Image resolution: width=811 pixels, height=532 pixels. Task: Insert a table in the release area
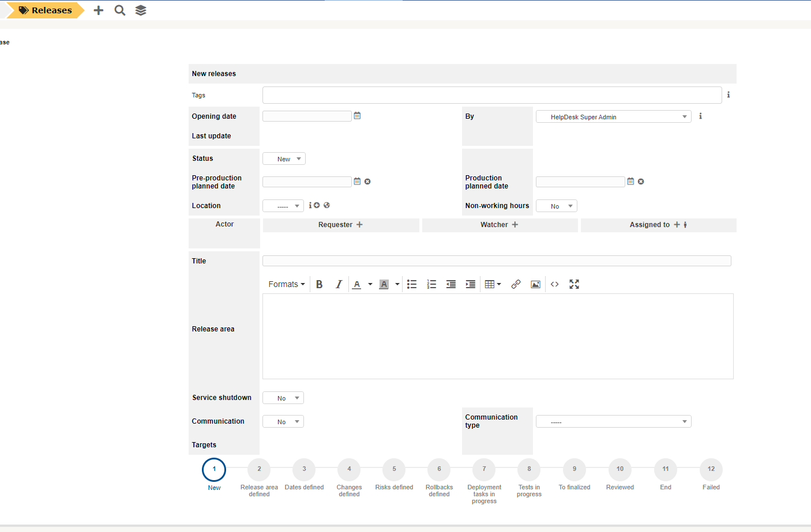491,284
